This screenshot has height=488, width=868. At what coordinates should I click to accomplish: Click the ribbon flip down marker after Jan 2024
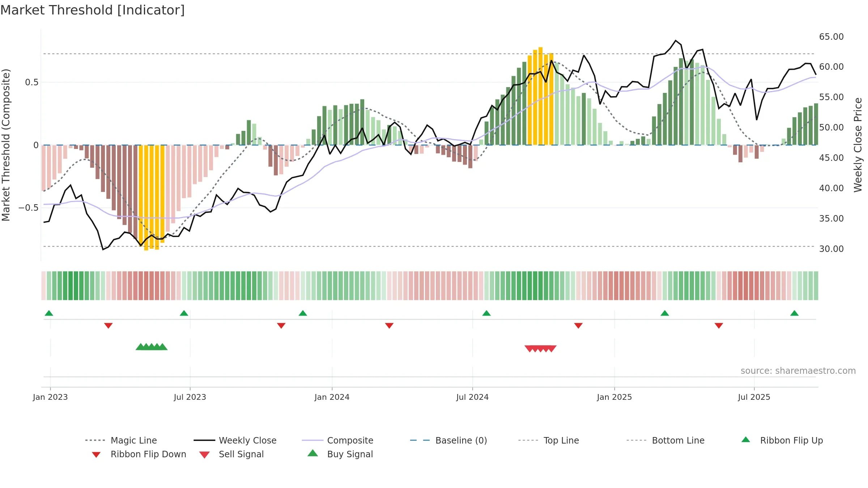(x=389, y=326)
